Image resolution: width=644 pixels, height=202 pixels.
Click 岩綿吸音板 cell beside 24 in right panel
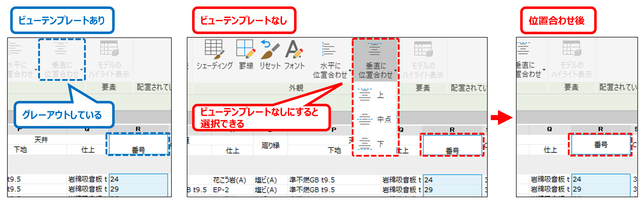pos(550,179)
